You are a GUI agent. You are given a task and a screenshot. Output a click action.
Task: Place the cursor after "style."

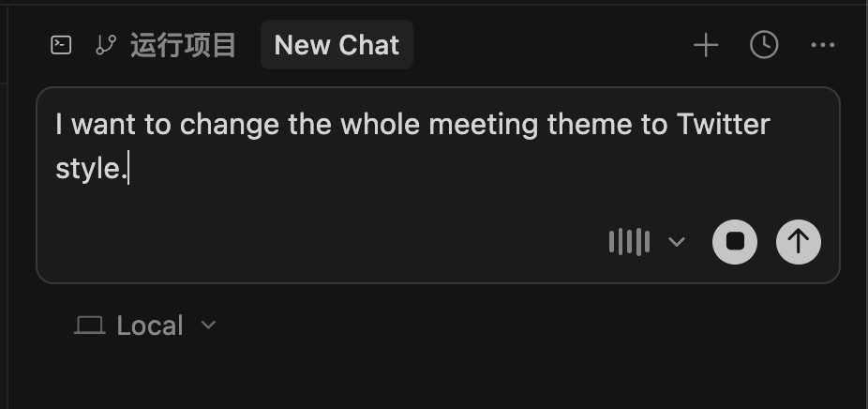click(128, 170)
